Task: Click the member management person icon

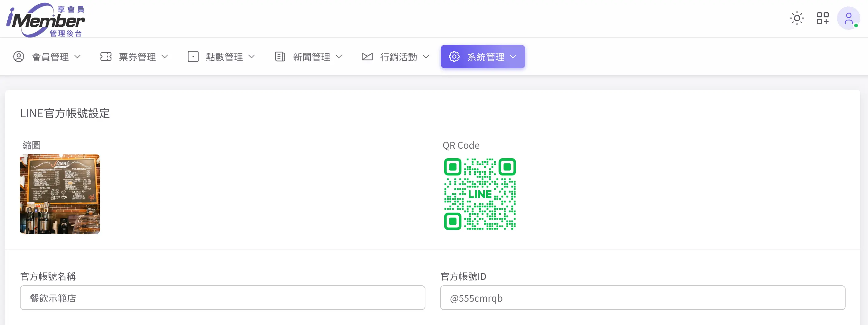Action: click(x=19, y=57)
